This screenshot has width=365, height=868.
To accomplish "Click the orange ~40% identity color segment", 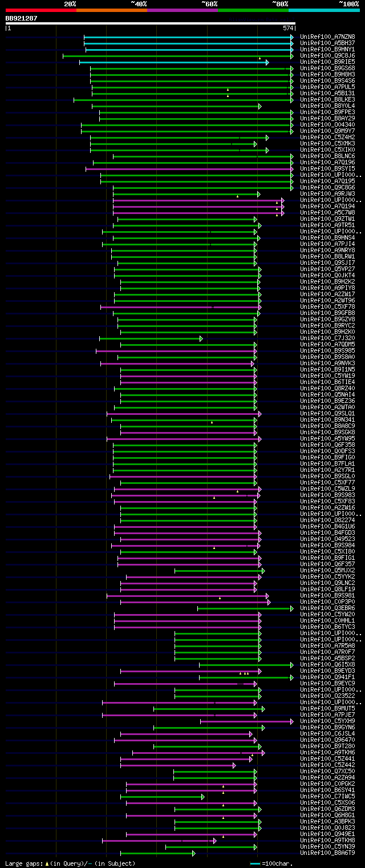I will (111, 10).
